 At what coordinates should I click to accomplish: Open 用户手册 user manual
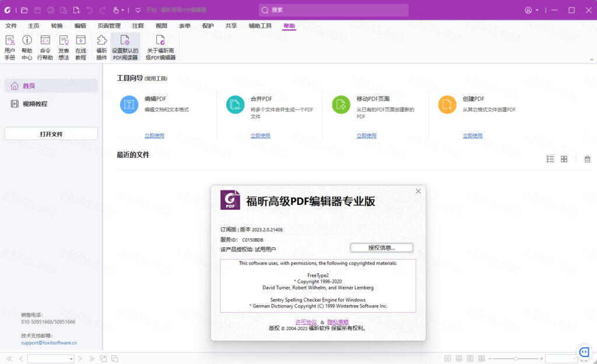click(10, 47)
